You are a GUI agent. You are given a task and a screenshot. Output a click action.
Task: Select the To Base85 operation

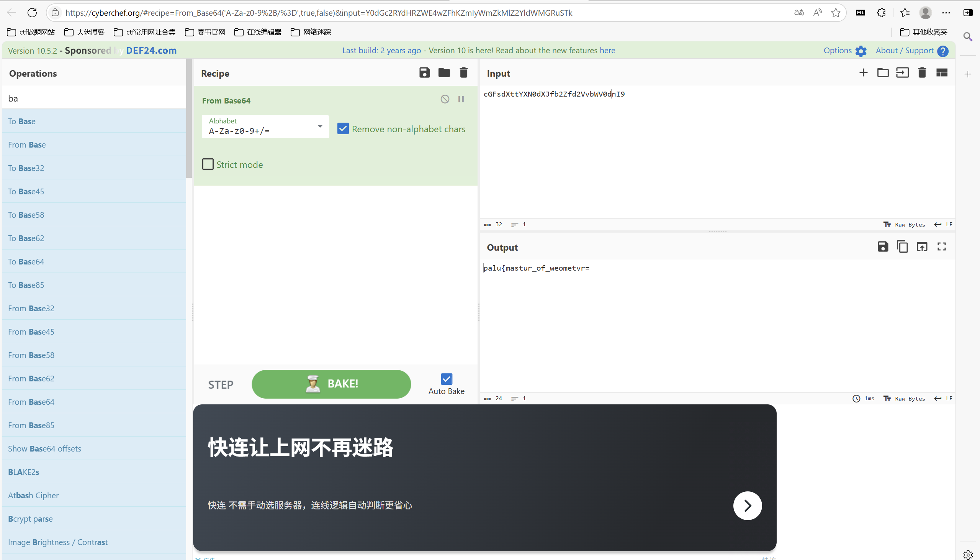(94, 285)
